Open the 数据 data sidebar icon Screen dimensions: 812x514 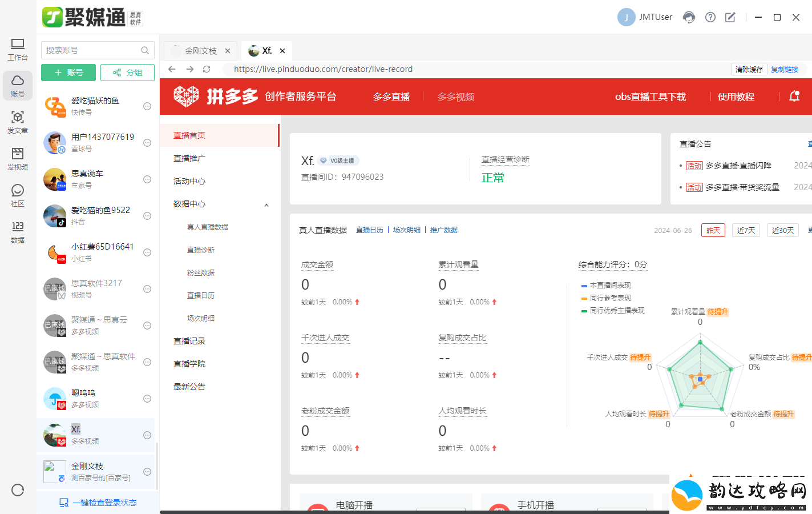18,232
